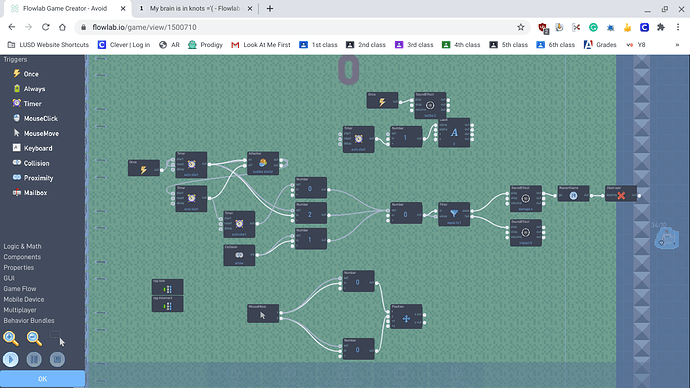Select the Once trigger in sidebar
Viewport: 690px width, 388px height.
point(26,74)
